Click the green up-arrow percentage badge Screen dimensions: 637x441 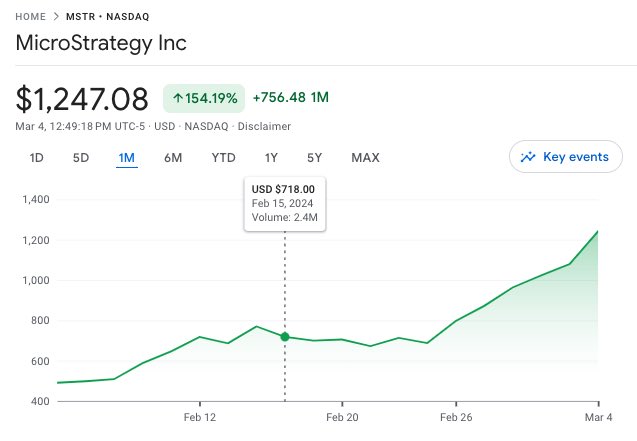(x=203, y=98)
